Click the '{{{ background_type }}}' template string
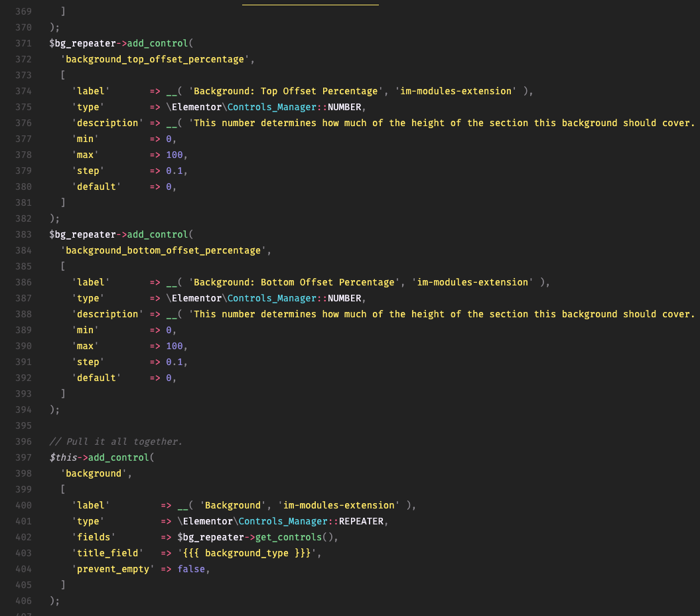 pos(247,553)
